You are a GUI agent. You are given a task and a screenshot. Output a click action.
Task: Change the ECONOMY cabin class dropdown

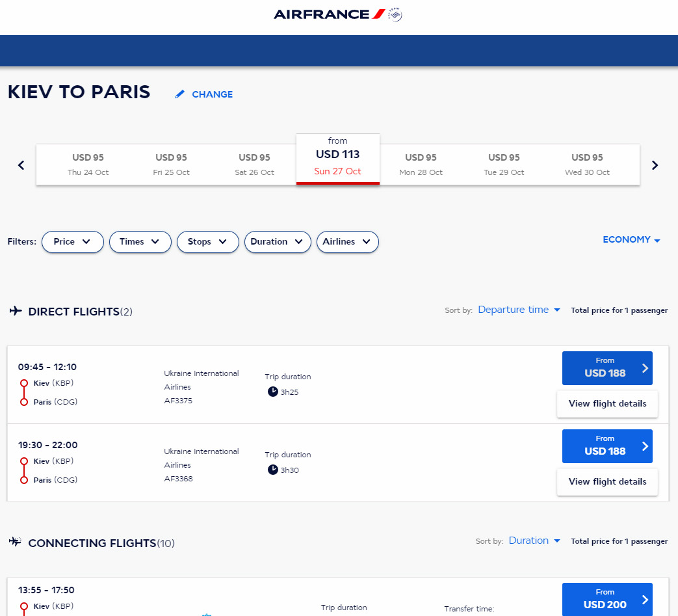point(631,239)
